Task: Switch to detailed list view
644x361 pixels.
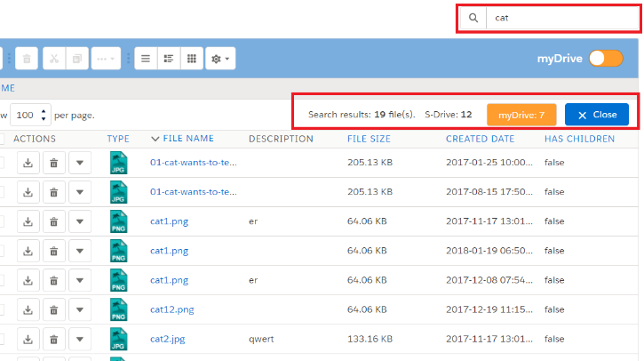Action: click(x=168, y=59)
